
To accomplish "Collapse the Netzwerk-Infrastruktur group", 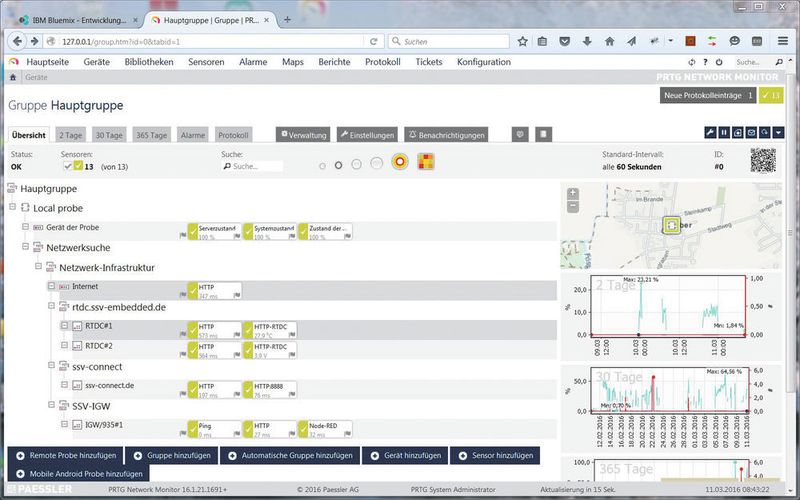I will pos(38,266).
